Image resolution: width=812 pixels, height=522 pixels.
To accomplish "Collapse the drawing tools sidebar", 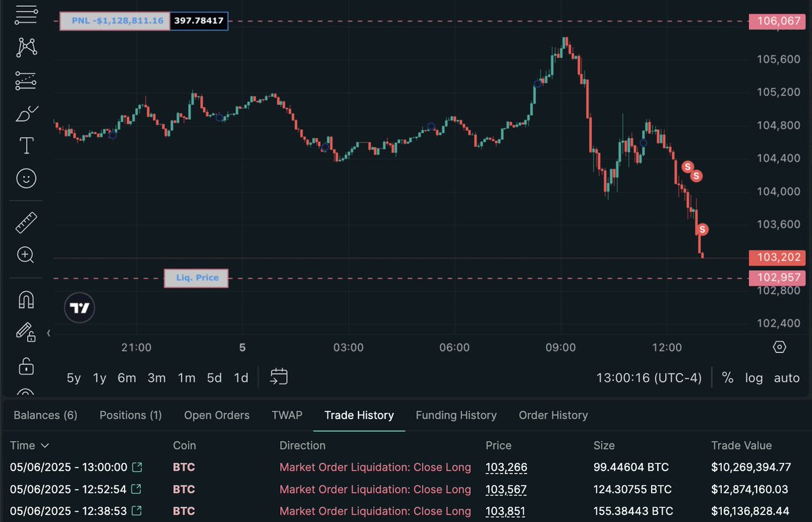I will coord(48,333).
